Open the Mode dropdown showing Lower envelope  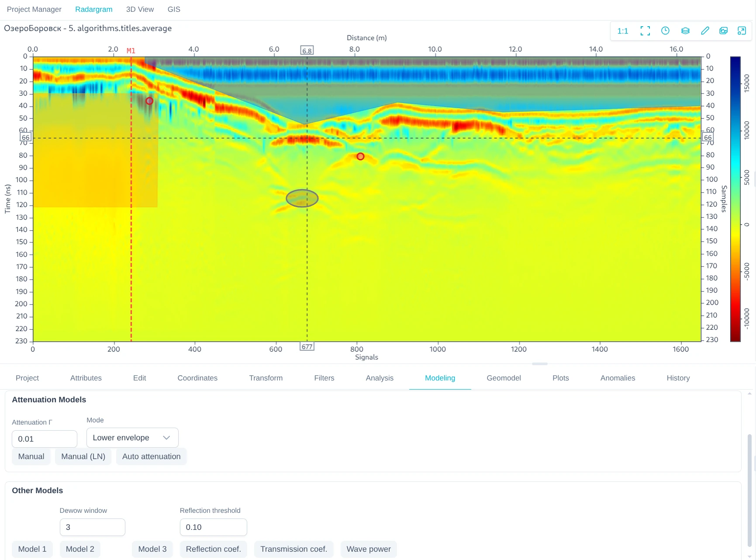point(132,437)
